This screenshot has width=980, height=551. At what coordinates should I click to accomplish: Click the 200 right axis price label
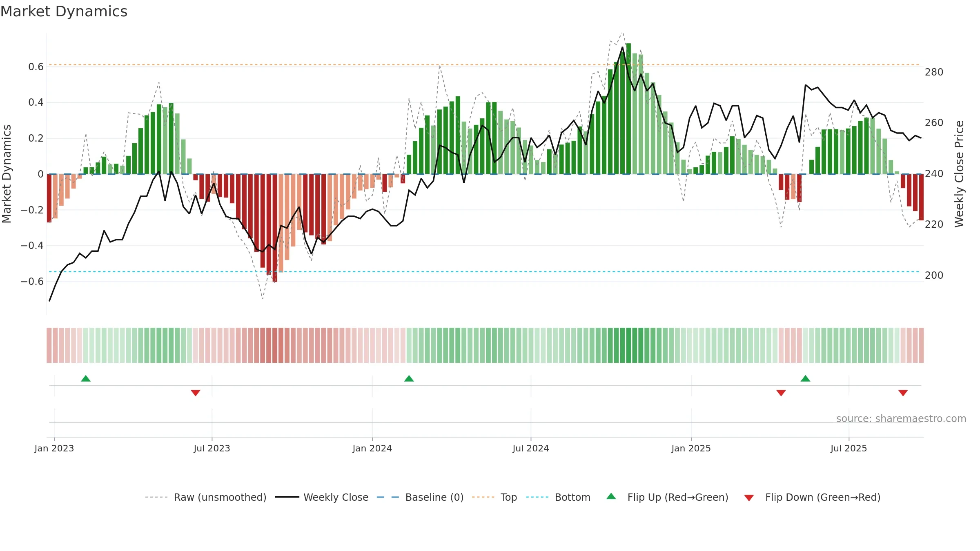click(x=934, y=275)
